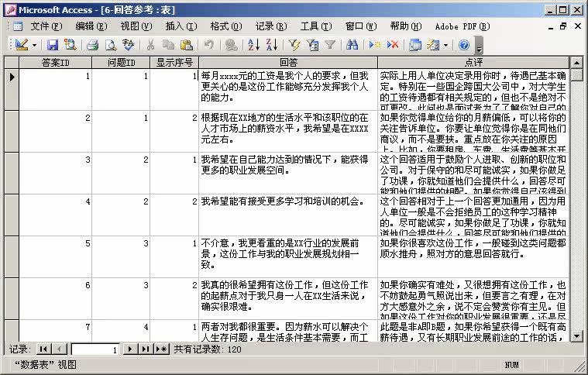Select the row selector for 答案ID 1
The width and height of the screenshot is (588, 375).
[12, 89]
